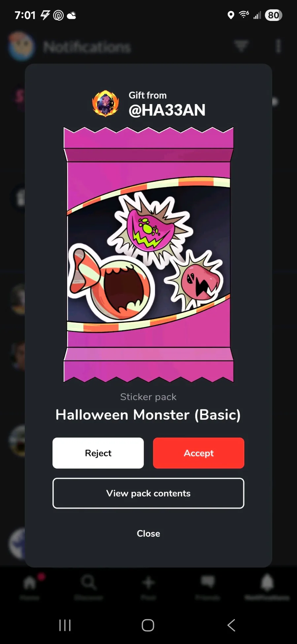View pack contents

(x=148, y=493)
